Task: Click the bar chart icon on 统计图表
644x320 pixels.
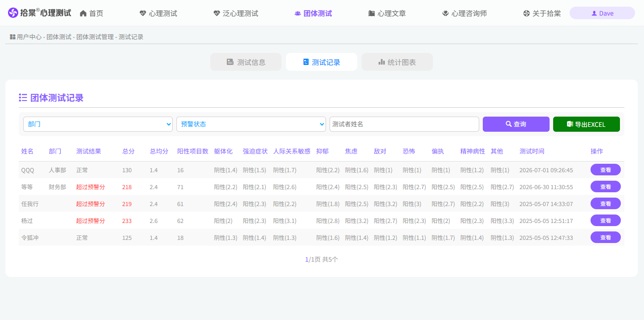Action: [382, 62]
